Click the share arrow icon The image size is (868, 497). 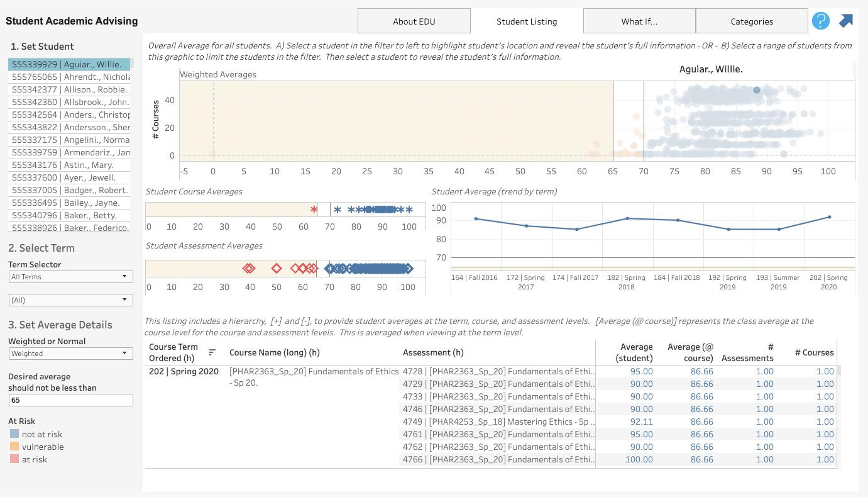[846, 21]
